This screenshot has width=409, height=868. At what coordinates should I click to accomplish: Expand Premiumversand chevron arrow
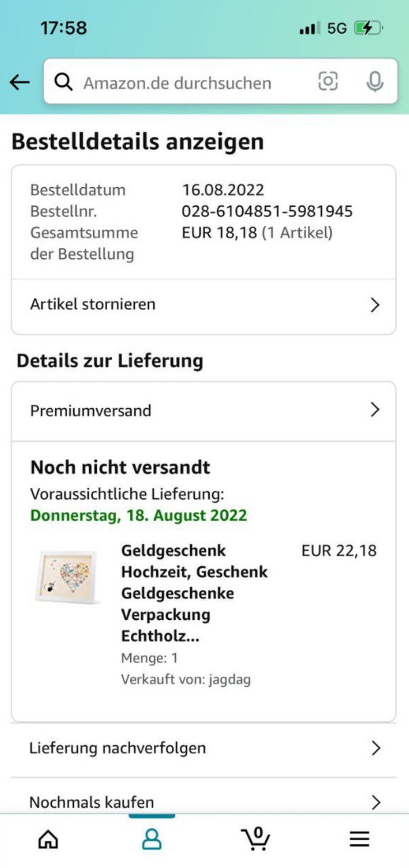click(x=374, y=410)
